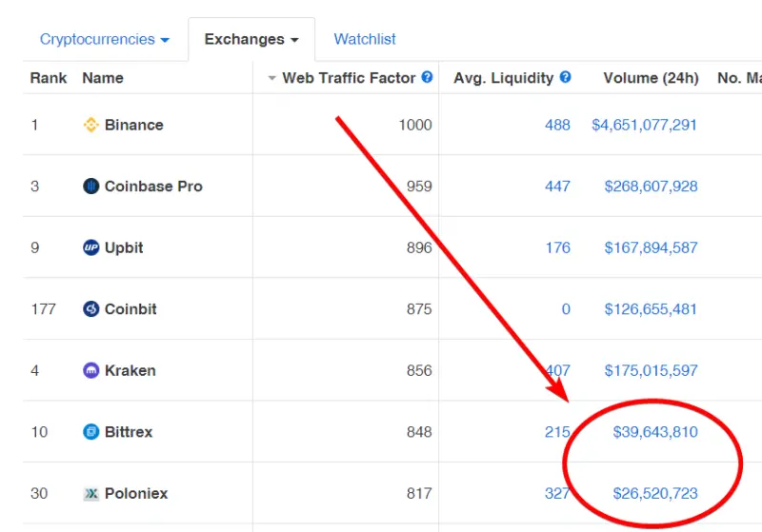Switch to the Watchlist tab
This screenshot has height=532, width=762.
coord(365,39)
